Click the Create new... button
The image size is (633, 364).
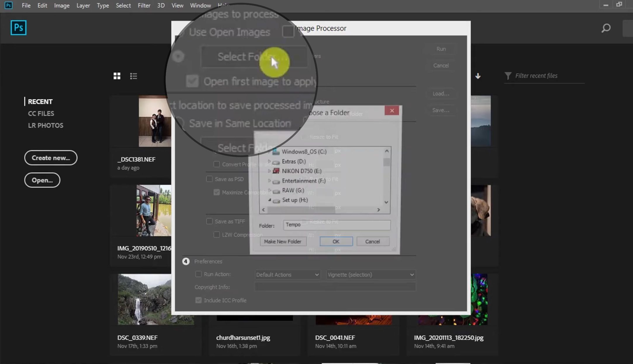pyautogui.click(x=51, y=158)
